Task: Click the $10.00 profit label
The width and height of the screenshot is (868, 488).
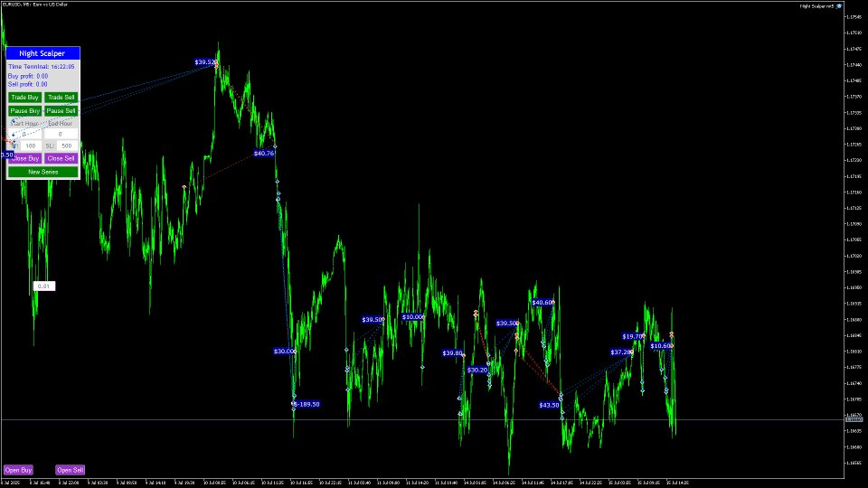Action: tap(412, 317)
